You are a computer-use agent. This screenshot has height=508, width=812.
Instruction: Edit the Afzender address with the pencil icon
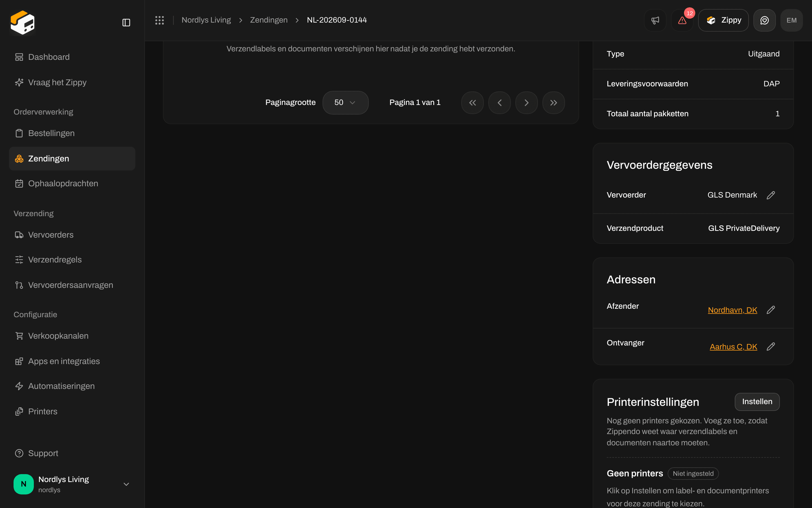771,310
